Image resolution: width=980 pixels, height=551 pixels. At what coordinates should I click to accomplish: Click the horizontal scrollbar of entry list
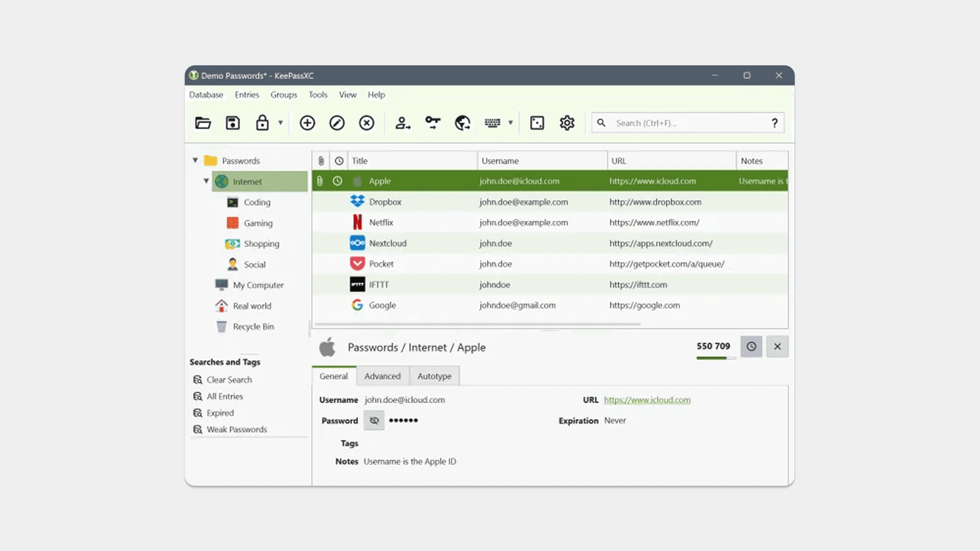coord(477,324)
